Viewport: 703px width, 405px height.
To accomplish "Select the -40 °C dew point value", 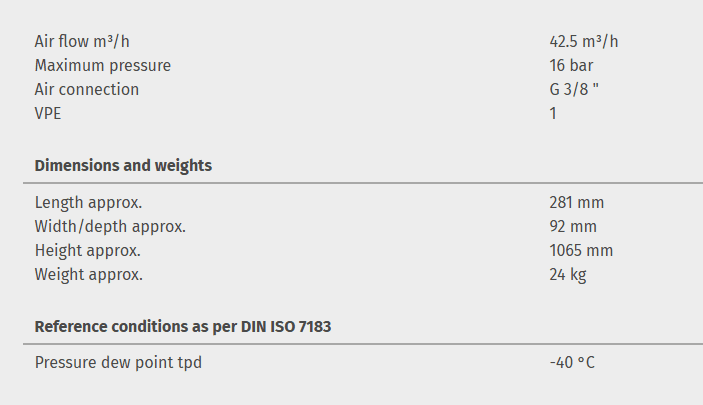I will [572, 362].
